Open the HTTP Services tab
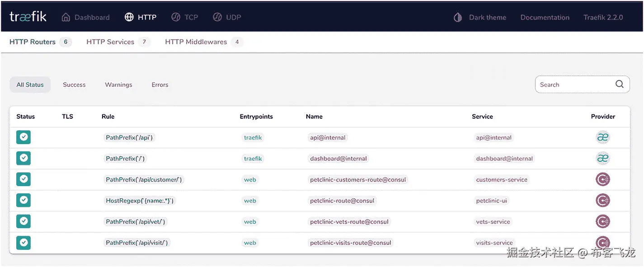The image size is (644, 267). (x=110, y=42)
